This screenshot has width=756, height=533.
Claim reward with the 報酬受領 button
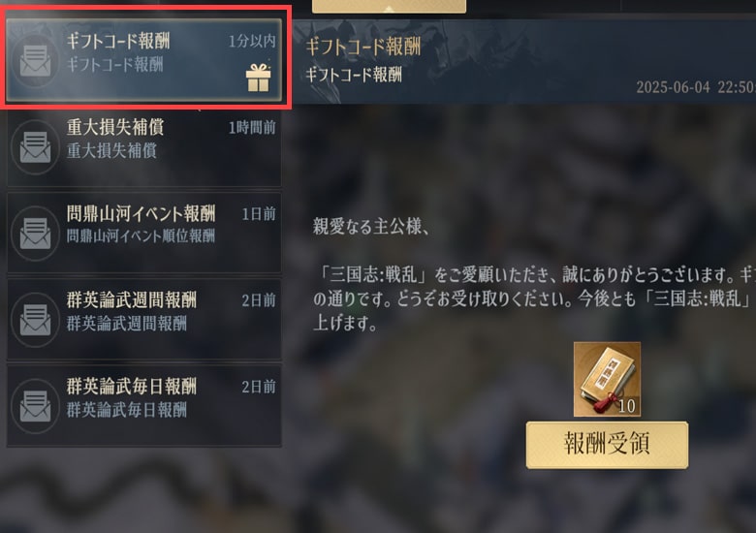coord(607,444)
